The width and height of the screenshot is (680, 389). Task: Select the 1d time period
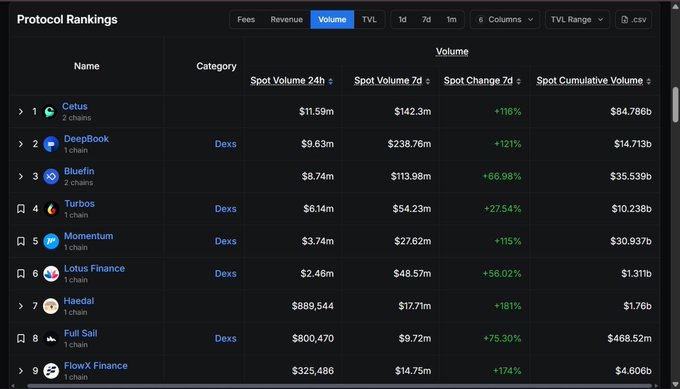[402, 20]
